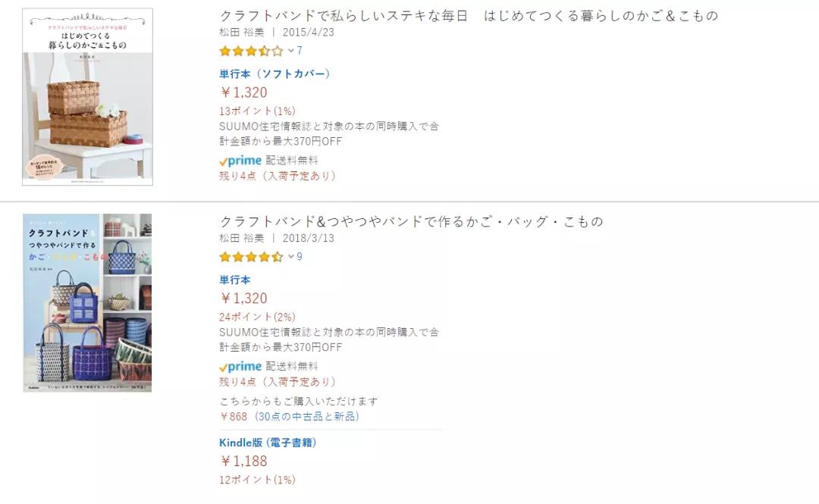Click the second book's blue cover thumbnail

click(87, 302)
